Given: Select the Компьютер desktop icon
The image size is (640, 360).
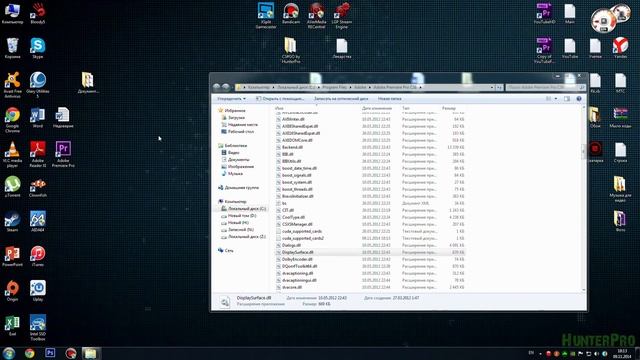Looking at the screenshot, I should click(x=12, y=13).
